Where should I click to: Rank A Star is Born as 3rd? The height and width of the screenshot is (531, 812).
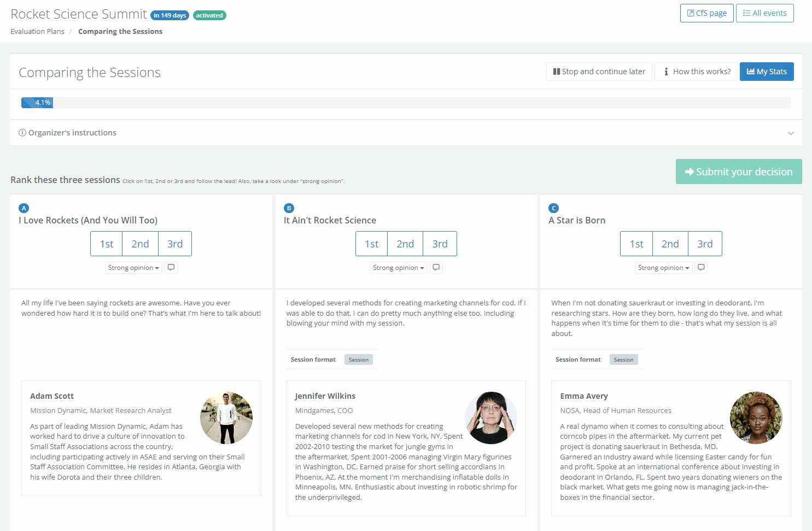point(704,244)
